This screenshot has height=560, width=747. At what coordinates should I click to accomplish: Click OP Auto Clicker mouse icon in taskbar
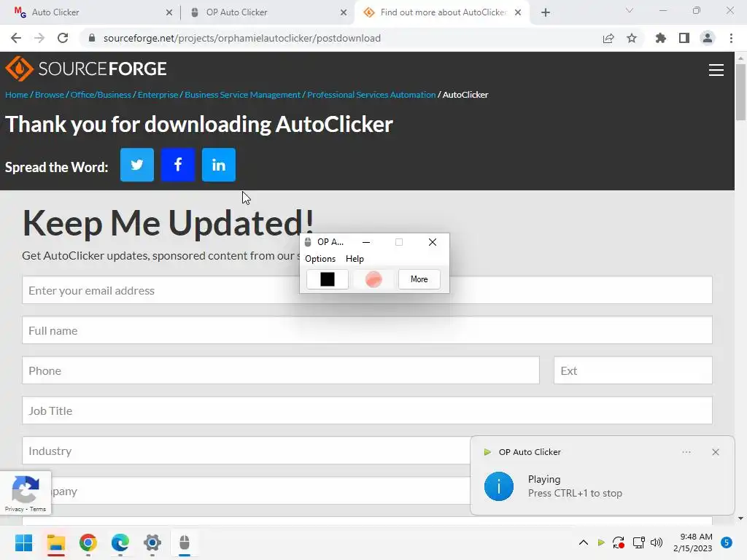coord(185,542)
